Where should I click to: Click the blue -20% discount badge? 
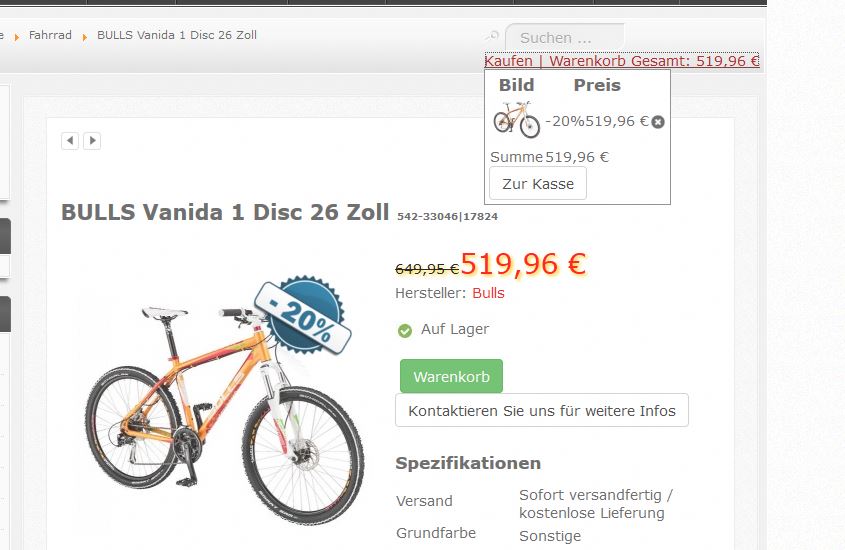pyautogui.click(x=303, y=315)
